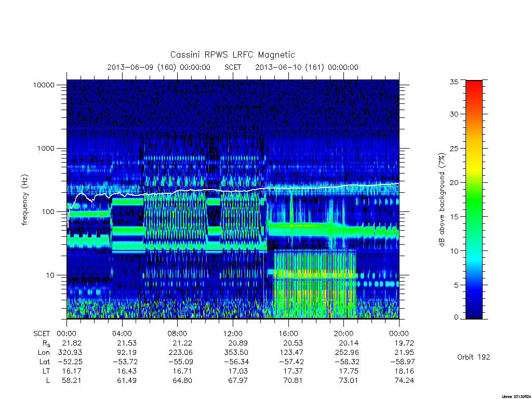Image resolution: width=532 pixels, height=399 pixels.
Task: Click the Lon value 92.19
Action: (127, 352)
